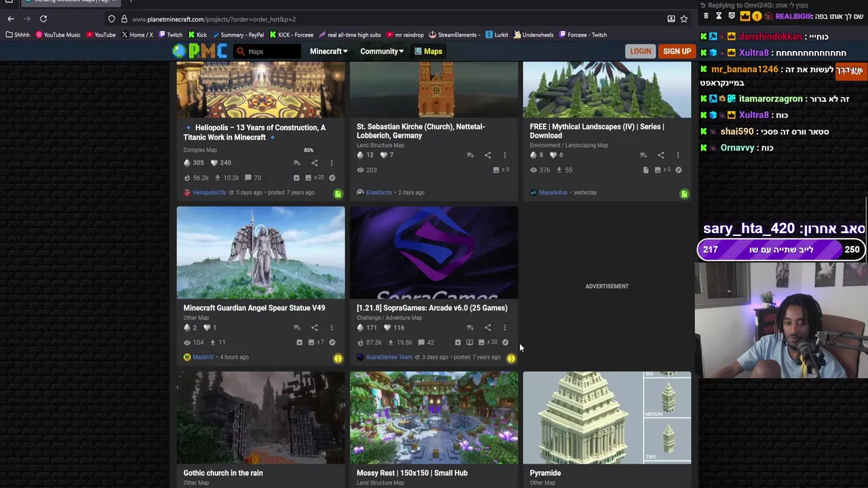Click the LOGIN button
This screenshot has width=868, height=488.
pos(640,52)
